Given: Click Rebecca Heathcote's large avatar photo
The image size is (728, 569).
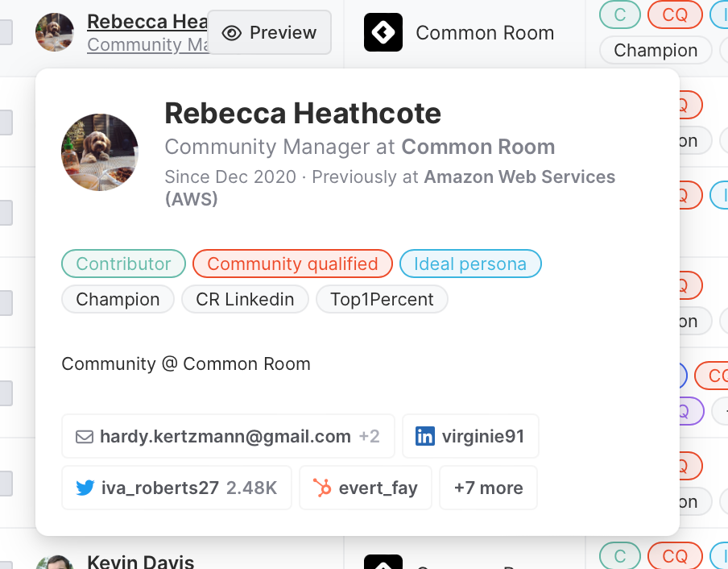Looking at the screenshot, I should click(100, 152).
